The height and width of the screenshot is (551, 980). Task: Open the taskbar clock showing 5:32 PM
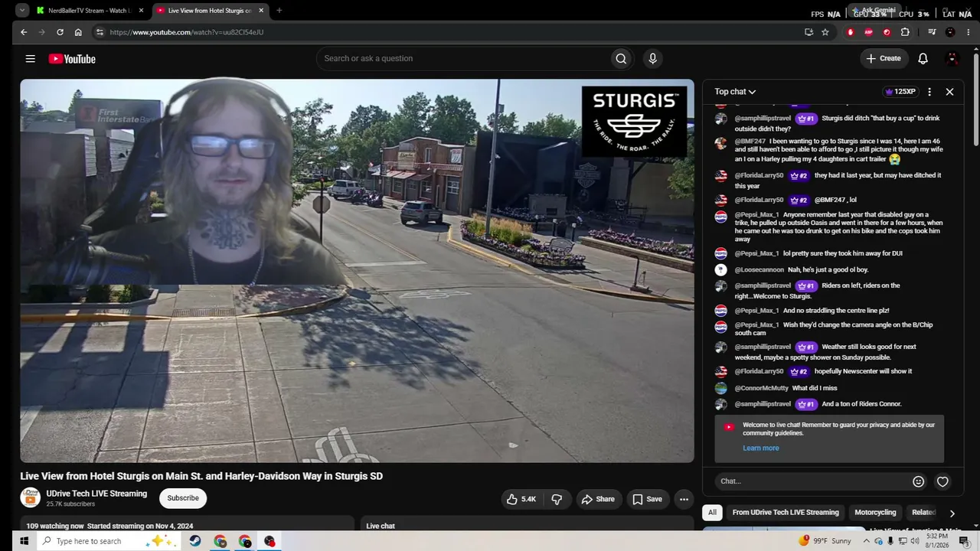coord(936,541)
